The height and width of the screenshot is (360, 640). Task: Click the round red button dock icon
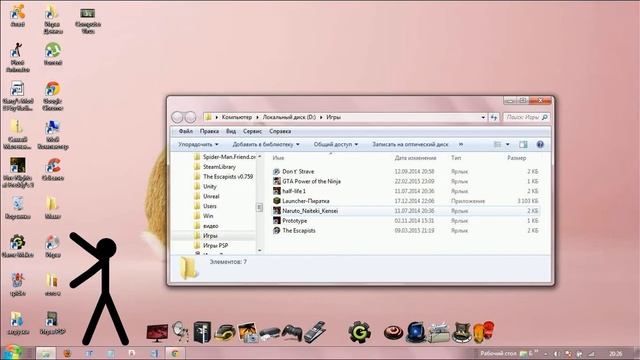393,333
